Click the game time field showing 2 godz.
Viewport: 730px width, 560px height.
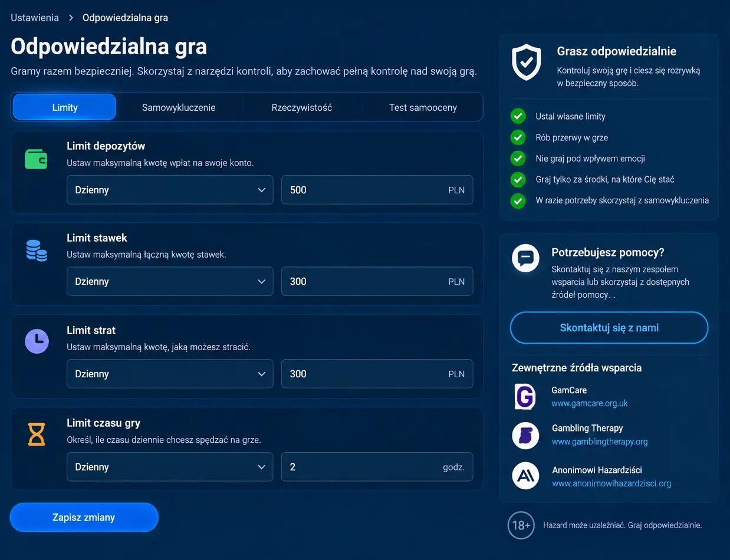(377, 467)
